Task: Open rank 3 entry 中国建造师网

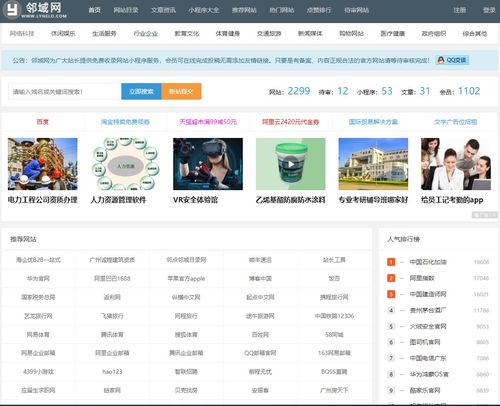Action: tap(428, 294)
